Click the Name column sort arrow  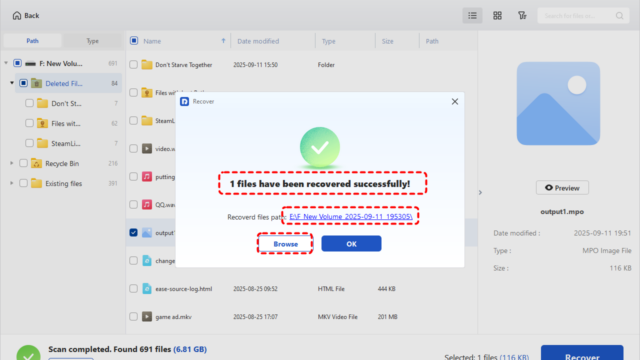pyautogui.click(x=223, y=41)
